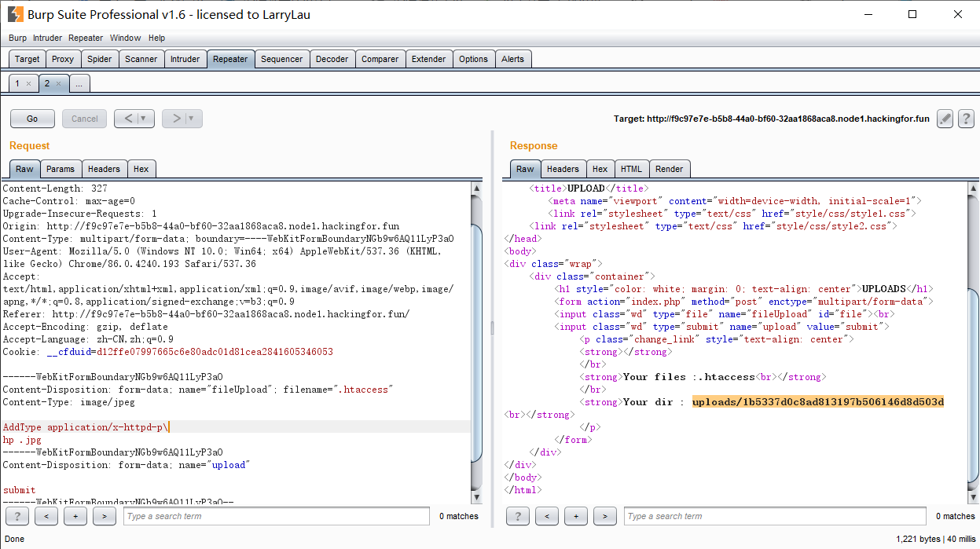The width and height of the screenshot is (980, 549).
Task: Click request search previous '<' button
Action: pyautogui.click(x=46, y=516)
